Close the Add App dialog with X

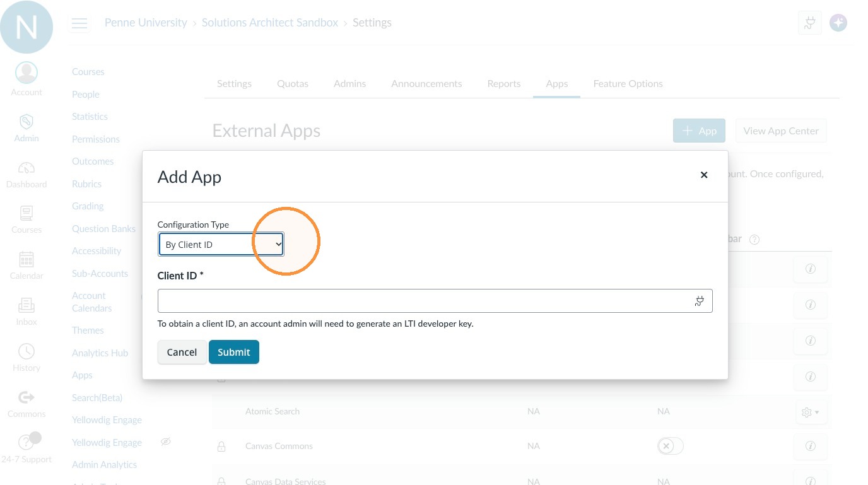pyautogui.click(x=704, y=175)
